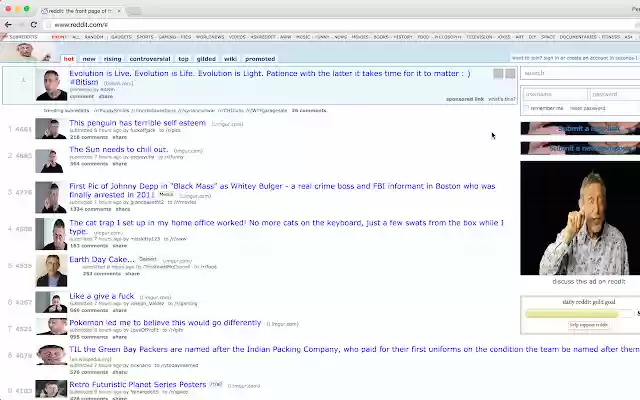The height and width of the screenshot is (400, 640).
Task: Go to SPORTS in the subreddit bar
Action: (x=145, y=37)
